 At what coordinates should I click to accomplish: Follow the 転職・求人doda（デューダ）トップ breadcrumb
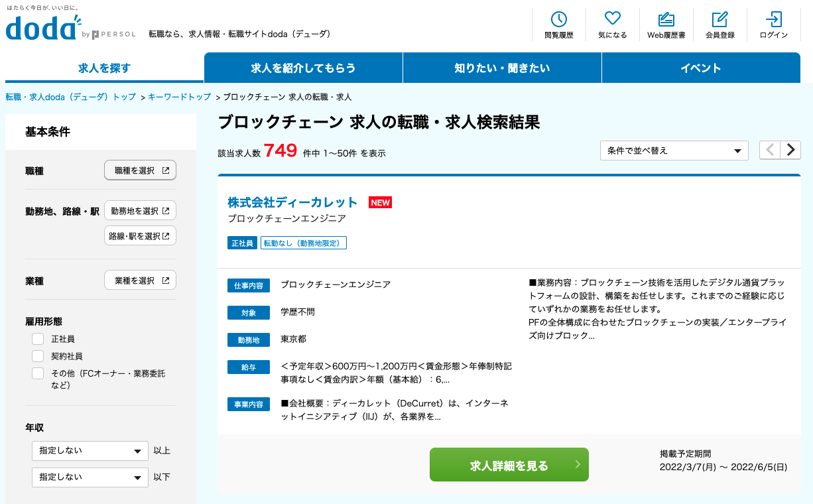click(x=71, y=97)
